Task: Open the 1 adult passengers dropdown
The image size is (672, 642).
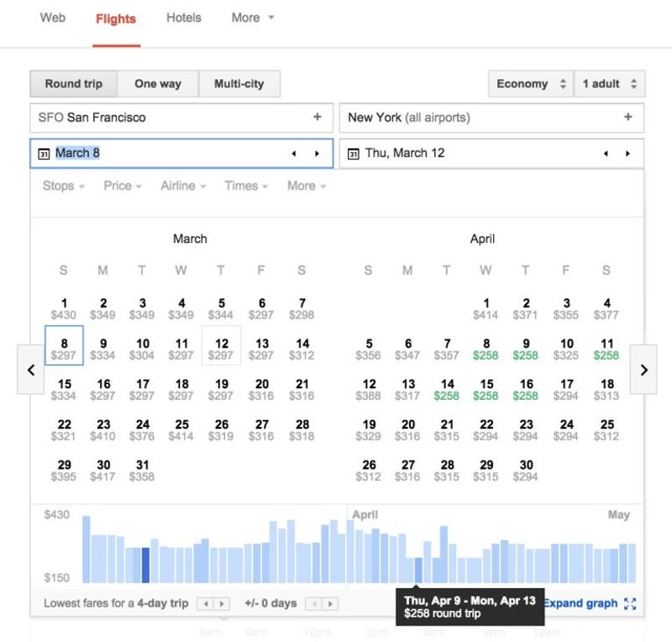Action: click(x=609, y=84)
